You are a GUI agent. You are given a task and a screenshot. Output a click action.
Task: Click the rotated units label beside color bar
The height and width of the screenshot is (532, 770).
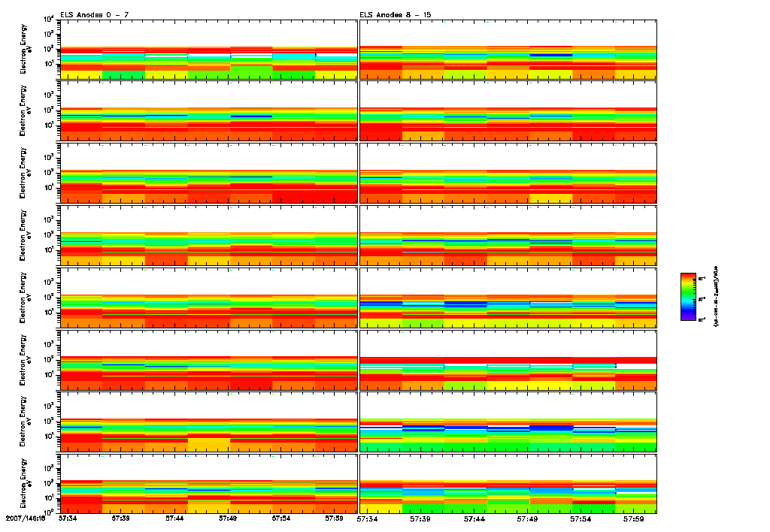tap(716, 296)
